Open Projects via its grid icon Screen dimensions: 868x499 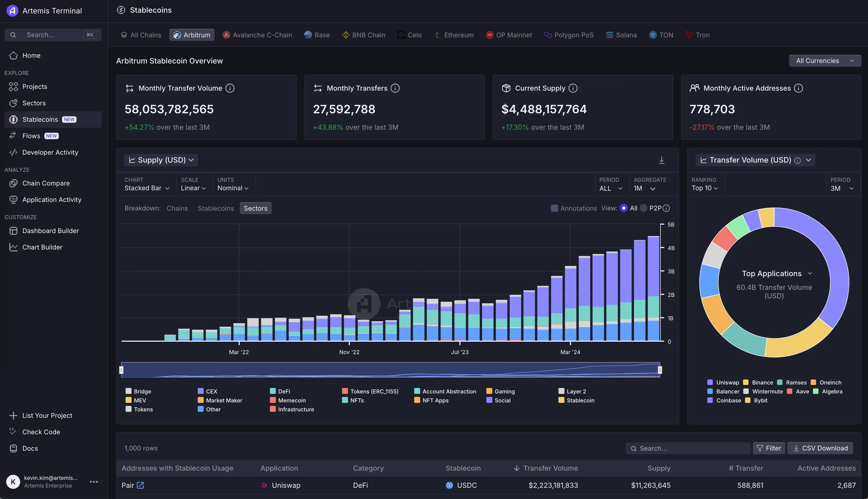coord(13,87)
